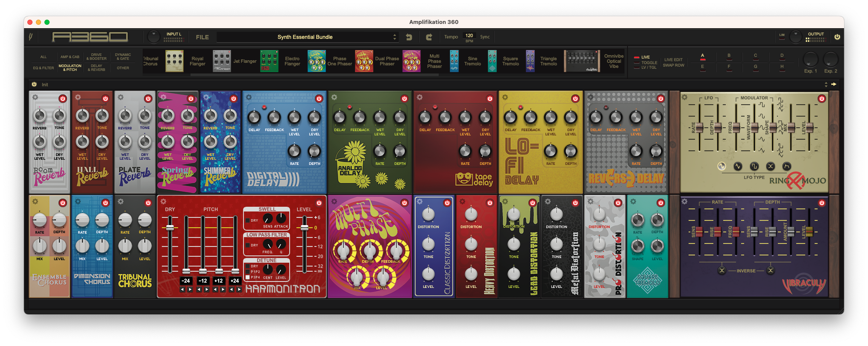Click the 120 BPM tempo field

coord(469,35)
